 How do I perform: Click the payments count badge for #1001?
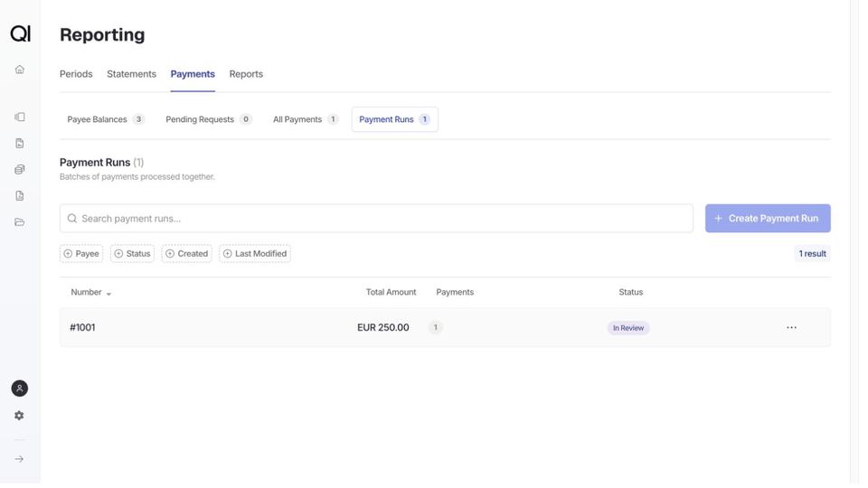439,331
